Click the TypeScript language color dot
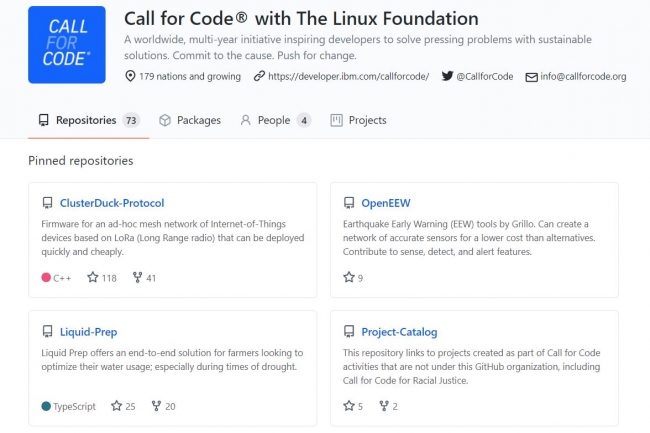Image resolution: width=650 pixels, height=433 pixels. [46, 406]
